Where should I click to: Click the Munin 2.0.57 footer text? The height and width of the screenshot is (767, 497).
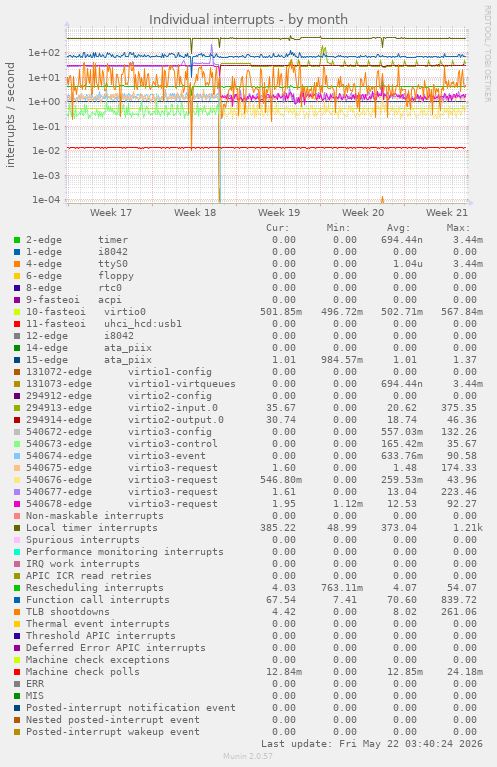click(248, 756)
